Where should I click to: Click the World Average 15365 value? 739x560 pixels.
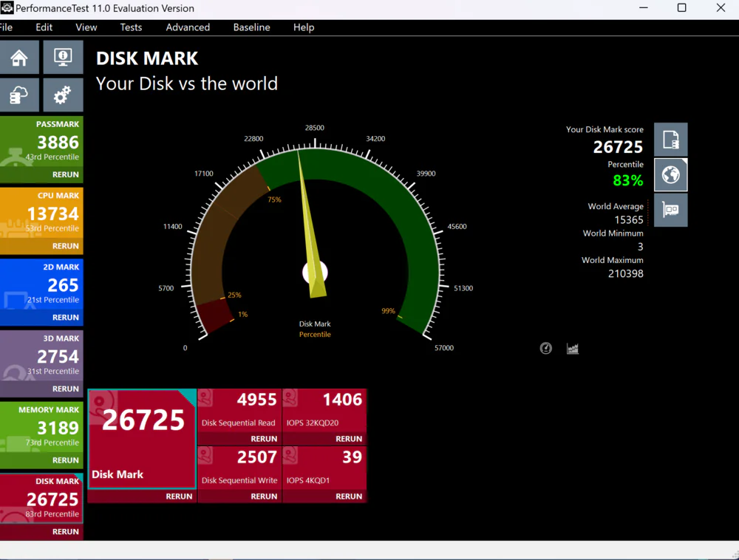629,220
